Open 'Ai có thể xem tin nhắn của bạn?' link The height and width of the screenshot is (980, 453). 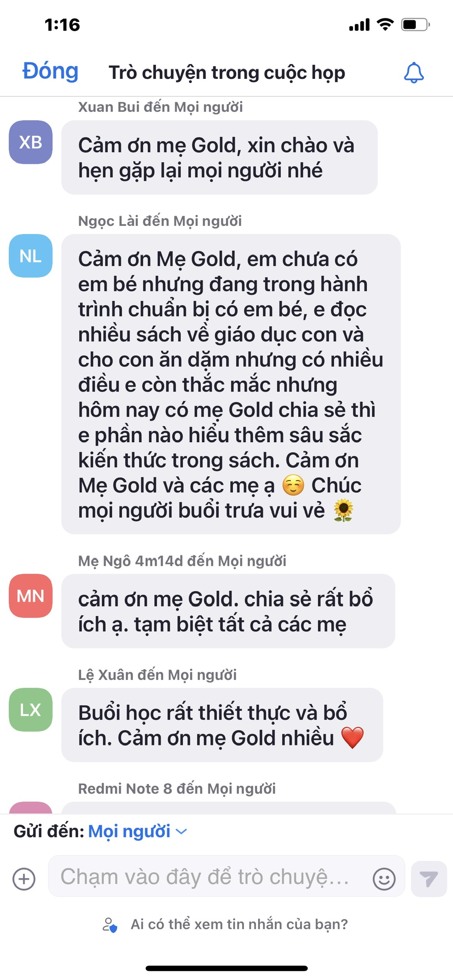(x=239, y=924)
